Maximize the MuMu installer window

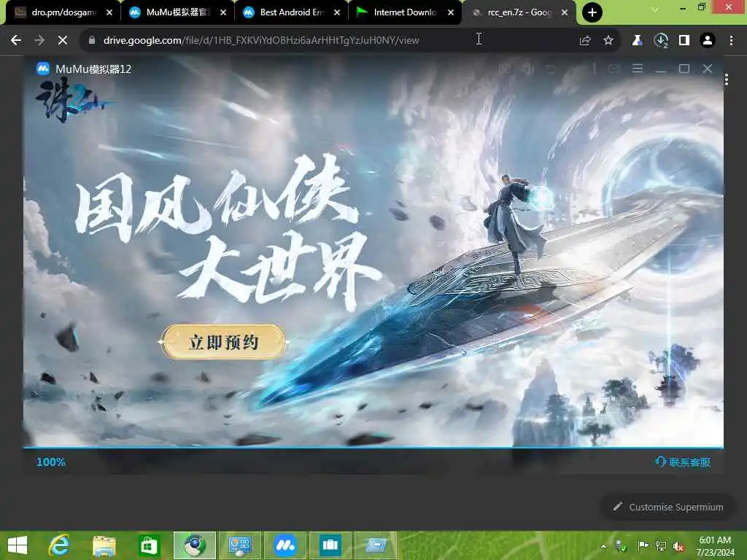[x=684, y=69]
